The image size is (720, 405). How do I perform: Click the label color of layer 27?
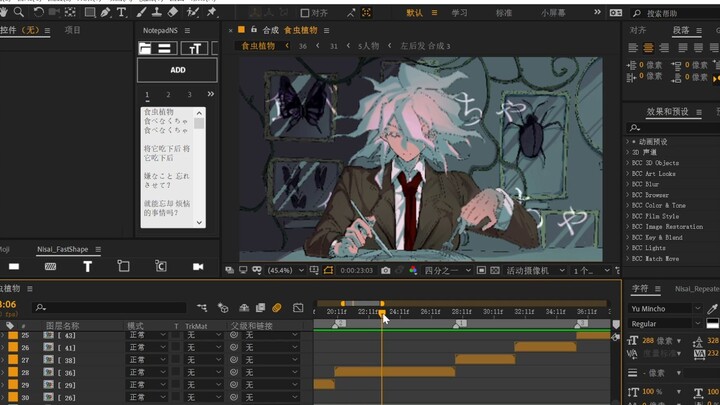13,360
